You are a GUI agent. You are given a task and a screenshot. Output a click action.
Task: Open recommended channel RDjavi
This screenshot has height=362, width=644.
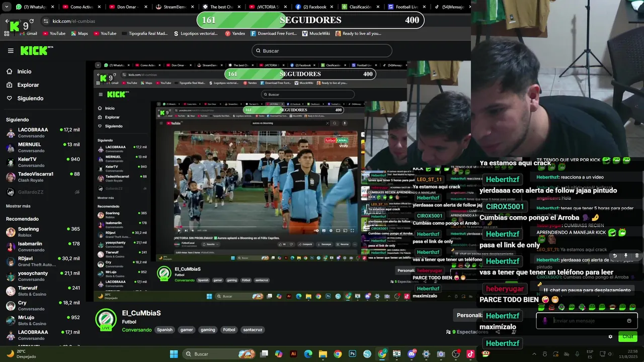tap(43, 261)
